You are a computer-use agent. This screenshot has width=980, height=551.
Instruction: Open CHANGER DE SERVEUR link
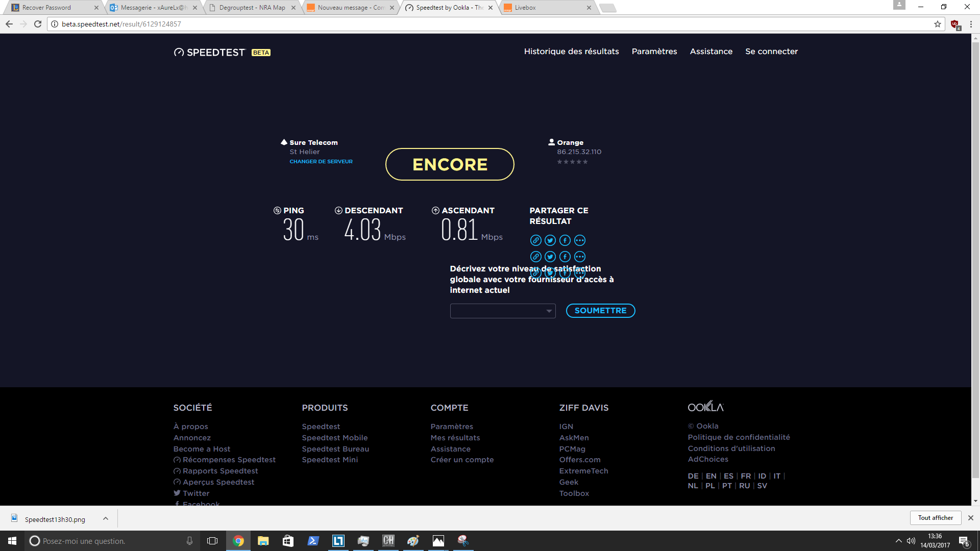(x=321, y=161)
